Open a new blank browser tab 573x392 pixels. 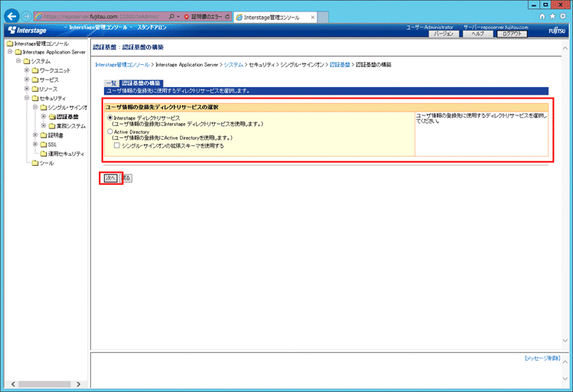click(x=322, y=17)
